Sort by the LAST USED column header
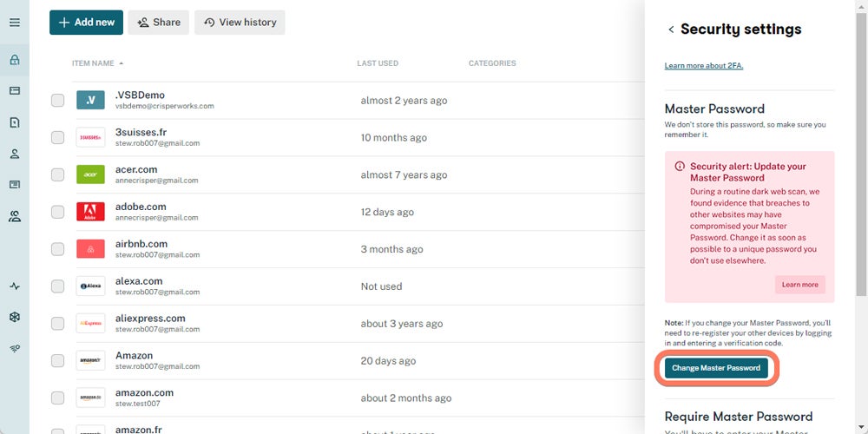The width and height of the screenshot is (868, 434). [x=378, y=63]
